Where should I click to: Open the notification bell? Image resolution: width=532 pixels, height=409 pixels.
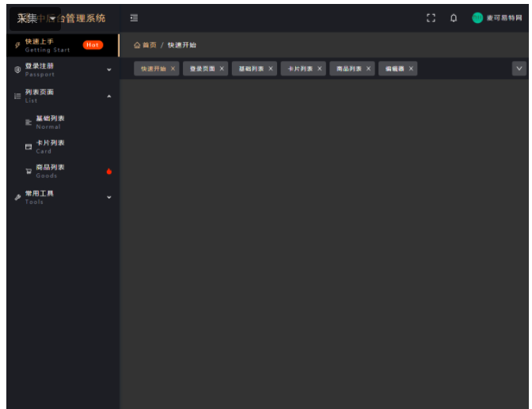point(454,18)
